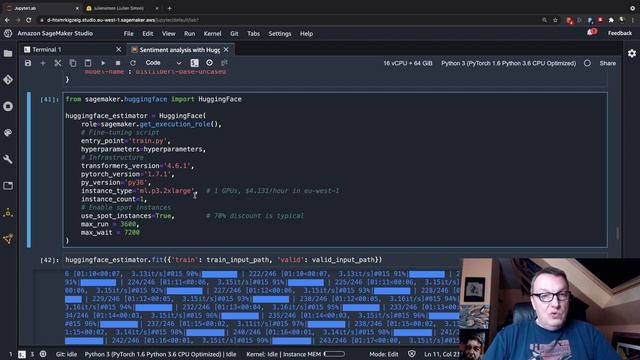Screen dimensions: 640x360
Task: Click the Python 3 kernel Idle status entry
Action: (x=160, y=354)
